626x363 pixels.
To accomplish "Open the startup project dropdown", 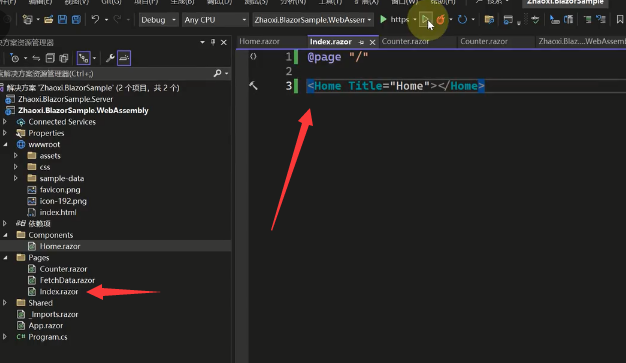I will (x=313, y=20).
